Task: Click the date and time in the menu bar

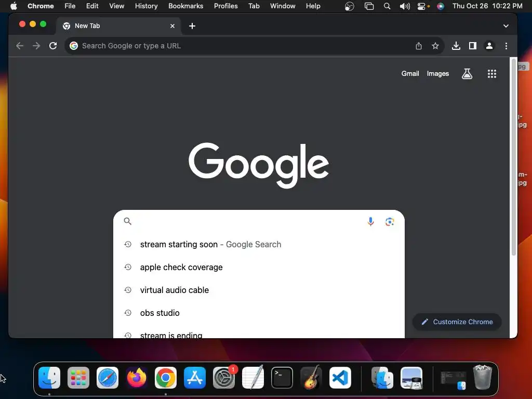Action: (x=487, y=6)
